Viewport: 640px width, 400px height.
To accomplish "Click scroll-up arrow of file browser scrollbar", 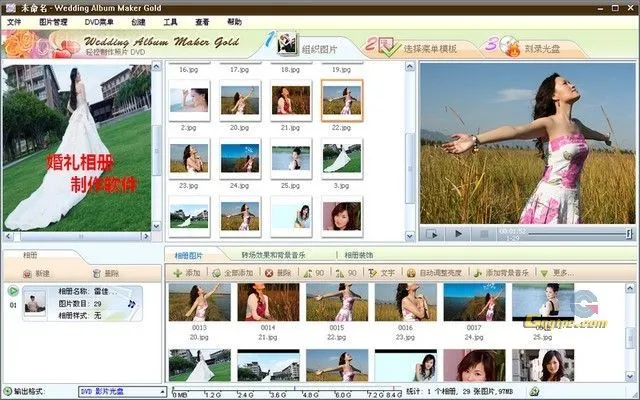I will [410, 67].
